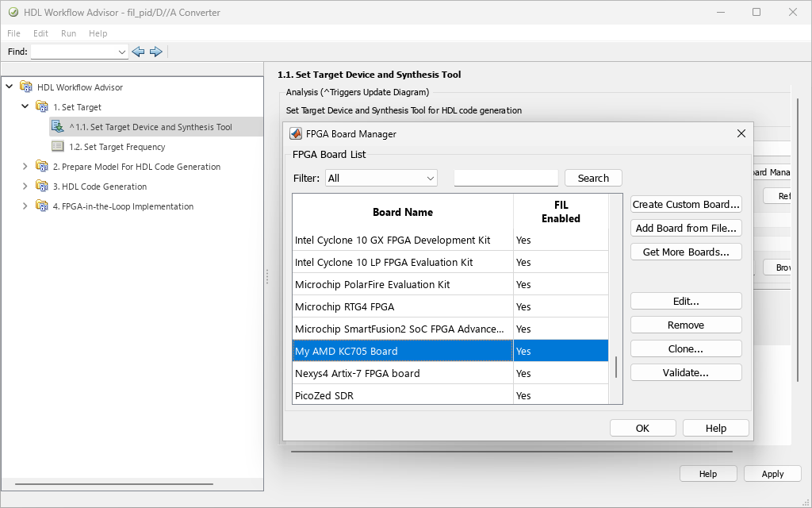Open the board Filter dropdown
Viewport: 812px width, 508px height.
[x=381, y=178]
